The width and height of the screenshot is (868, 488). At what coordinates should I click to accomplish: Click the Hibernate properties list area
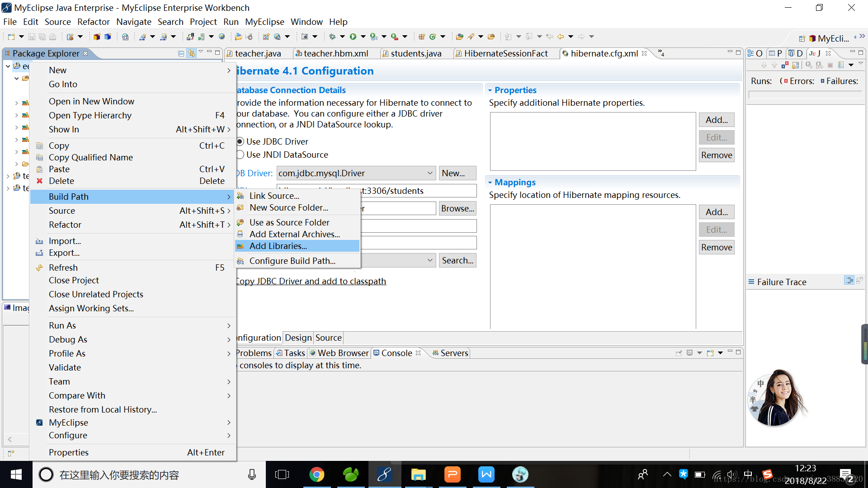pos(593,141)
